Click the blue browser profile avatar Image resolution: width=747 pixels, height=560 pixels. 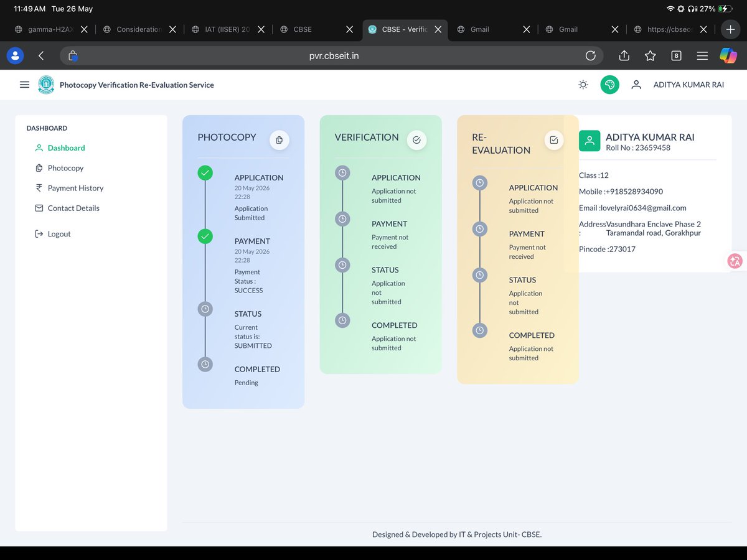[x=15, y=55]
